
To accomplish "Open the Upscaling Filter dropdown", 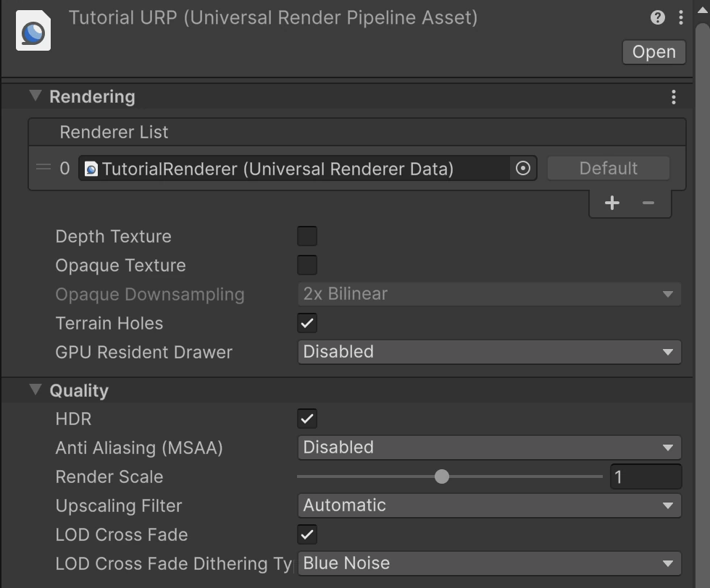I will [x=489, y=505].
